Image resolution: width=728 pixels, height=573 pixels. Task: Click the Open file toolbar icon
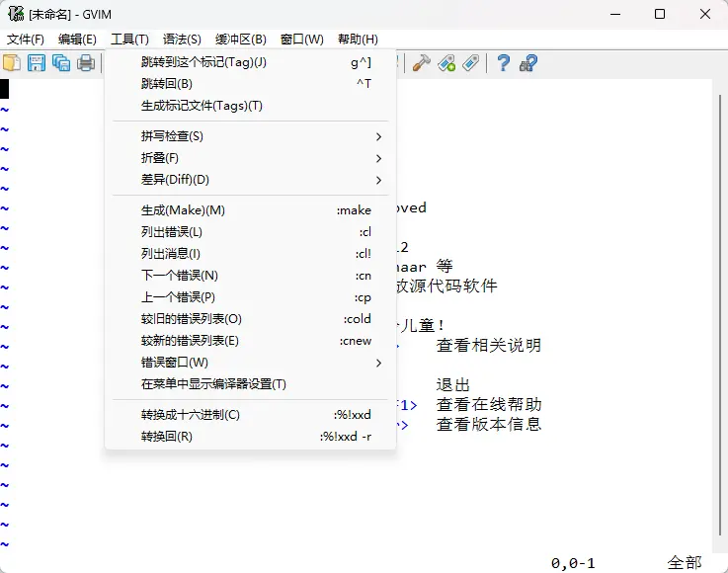tap(12, 62)
